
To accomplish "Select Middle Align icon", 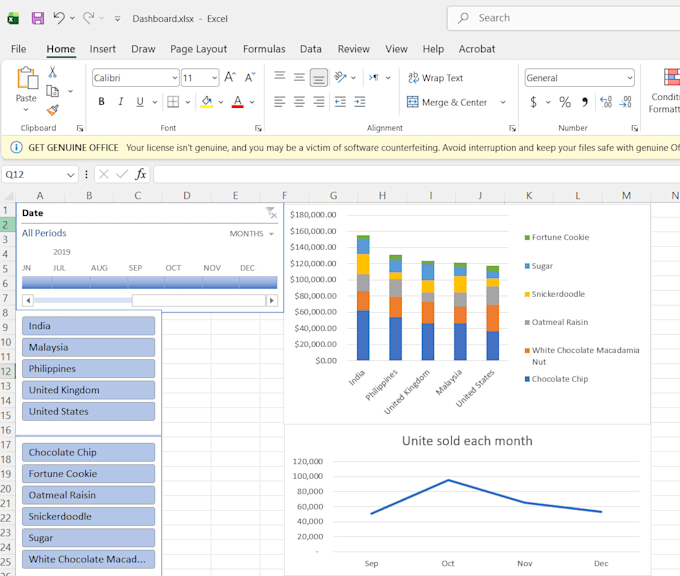I will [299, 78].
